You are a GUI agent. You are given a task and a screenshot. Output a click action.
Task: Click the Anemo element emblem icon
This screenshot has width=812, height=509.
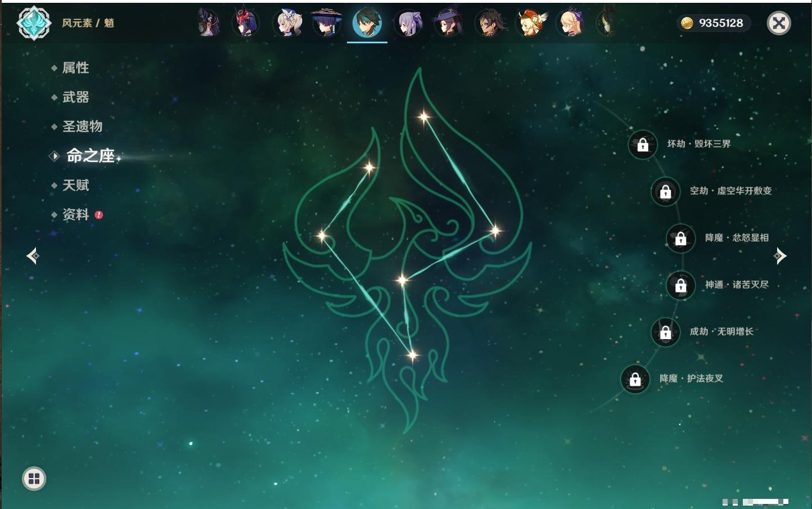tap(34, 23)
